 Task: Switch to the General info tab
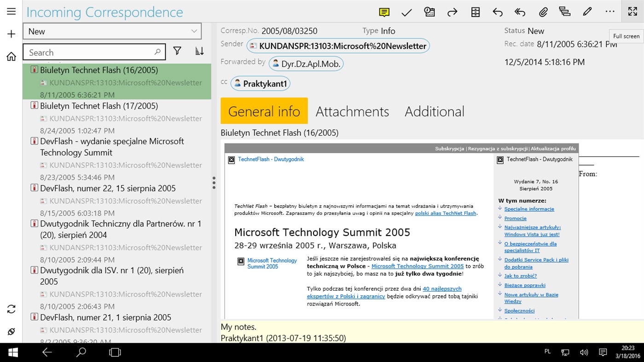[264, 111]
